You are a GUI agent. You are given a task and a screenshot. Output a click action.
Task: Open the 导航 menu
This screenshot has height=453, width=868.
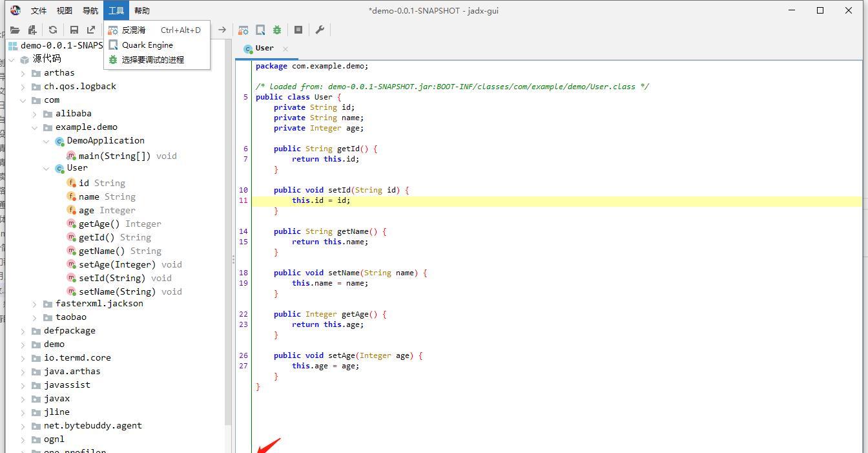[90, 10]
